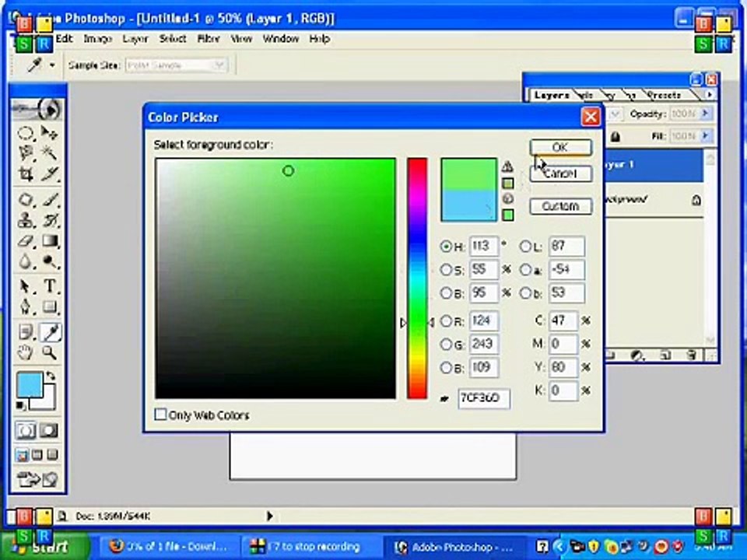
Task: Delete layer via Layers panel trash icon
Action: 691,355
